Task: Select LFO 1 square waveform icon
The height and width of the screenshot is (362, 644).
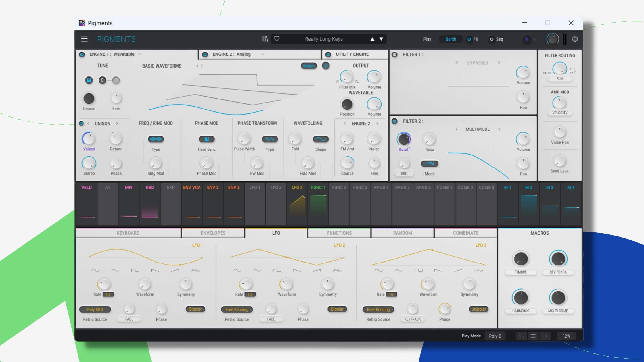Action: [135, 270]
